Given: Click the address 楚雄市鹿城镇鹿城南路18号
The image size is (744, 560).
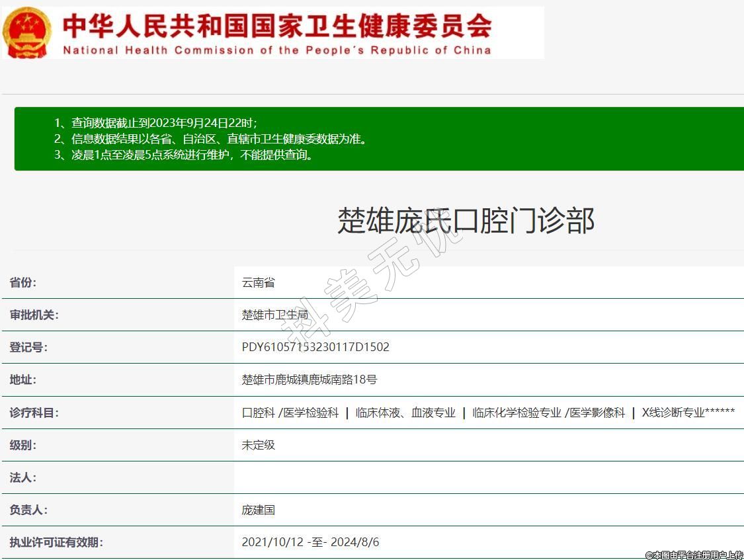Looking at the screenshot, I should click(309, 380).
